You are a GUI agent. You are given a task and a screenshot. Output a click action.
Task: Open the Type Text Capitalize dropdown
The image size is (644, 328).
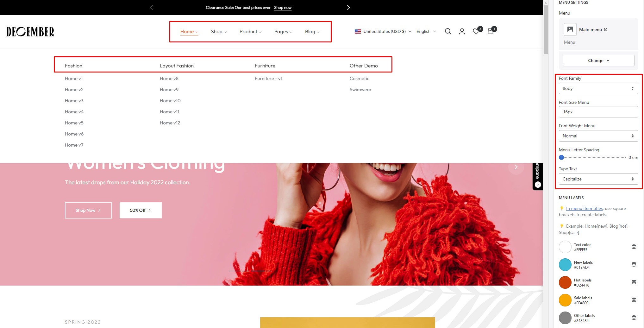[x=598, y=179]
